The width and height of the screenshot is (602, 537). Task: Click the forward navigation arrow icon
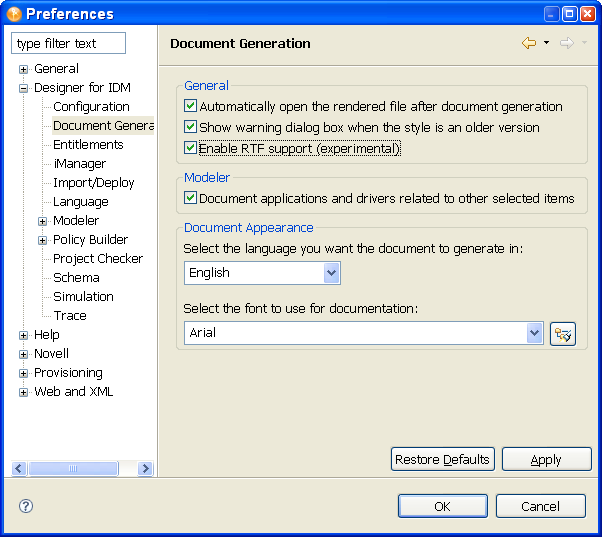[x=567, y=43]
